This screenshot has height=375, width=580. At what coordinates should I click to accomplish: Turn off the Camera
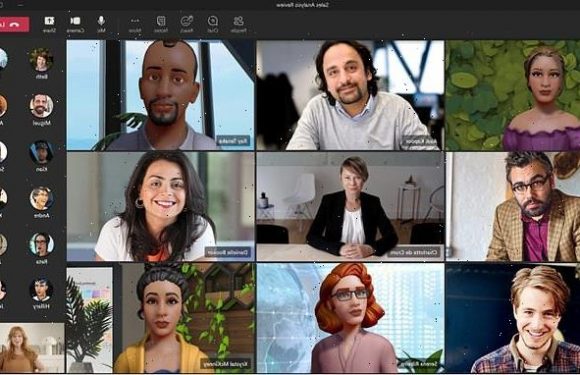75,24
